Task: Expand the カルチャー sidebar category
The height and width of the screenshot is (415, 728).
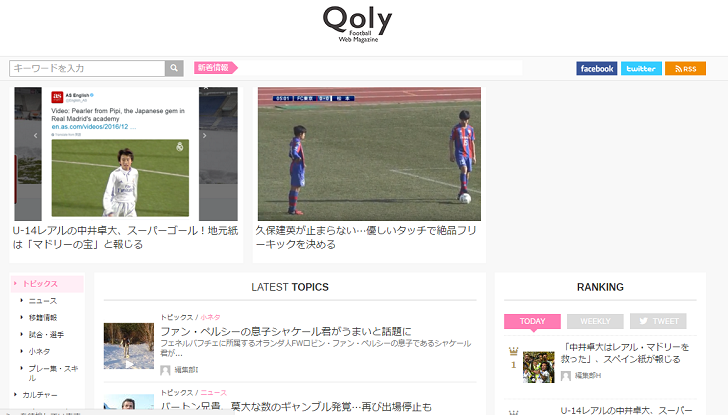Action: click(x=39, y=395)
